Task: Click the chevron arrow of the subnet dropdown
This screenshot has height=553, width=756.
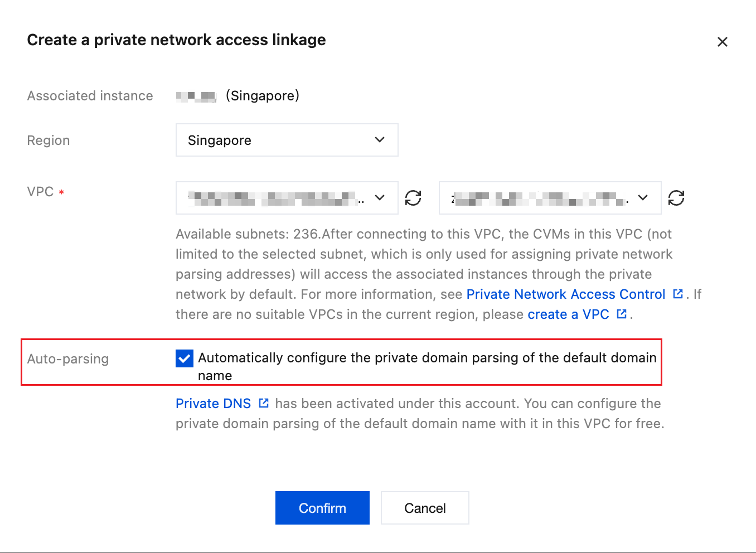Action: [x=643, y=198]
